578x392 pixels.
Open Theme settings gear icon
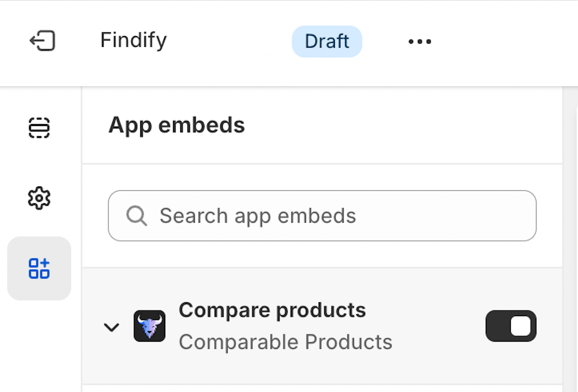click(39, 198)
